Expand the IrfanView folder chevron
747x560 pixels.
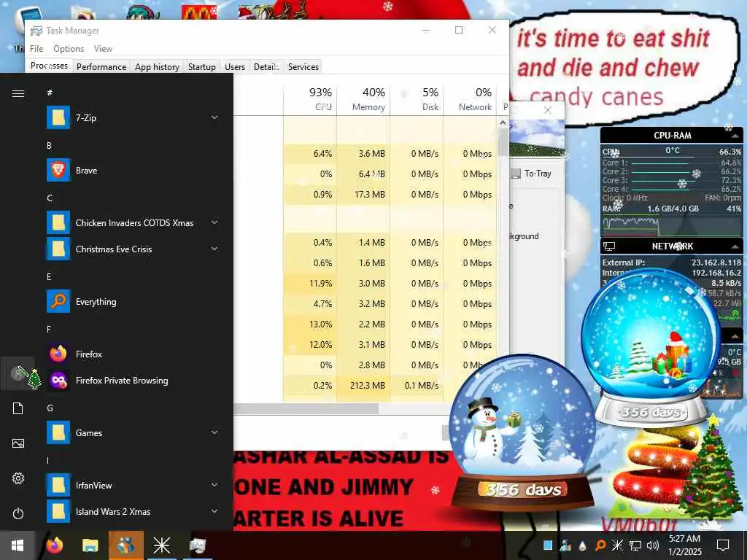click(214, 485)
